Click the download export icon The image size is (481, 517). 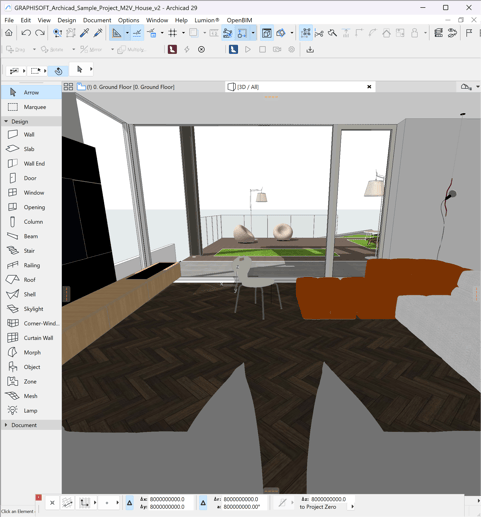pyautogui.click(x=310, y=49)
